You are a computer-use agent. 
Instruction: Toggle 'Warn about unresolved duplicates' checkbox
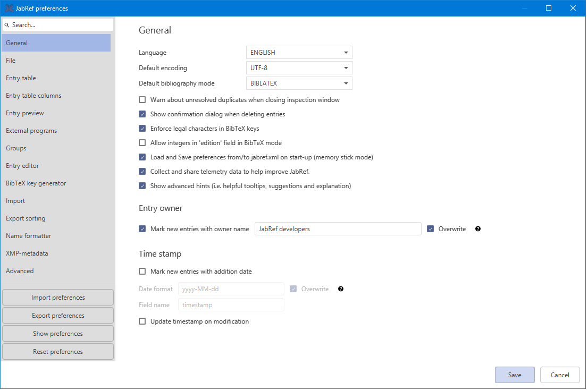[x=142, y=100]
